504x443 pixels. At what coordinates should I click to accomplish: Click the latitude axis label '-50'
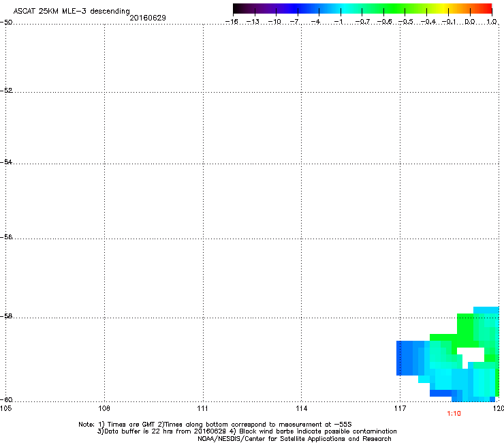point(6,22)
